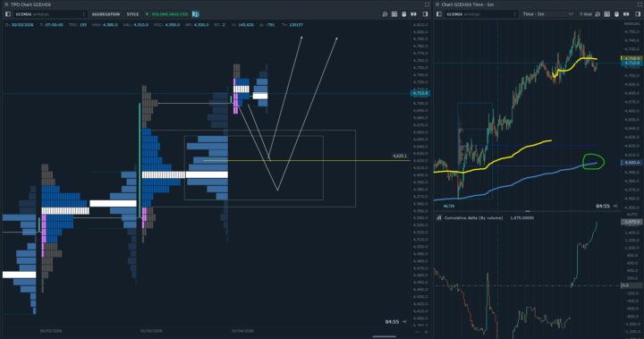The image size is (644, 339).
Task: Click the pane splitter handle above Cumulative delta
Action: pyautogui.click(x=528, y=211)
